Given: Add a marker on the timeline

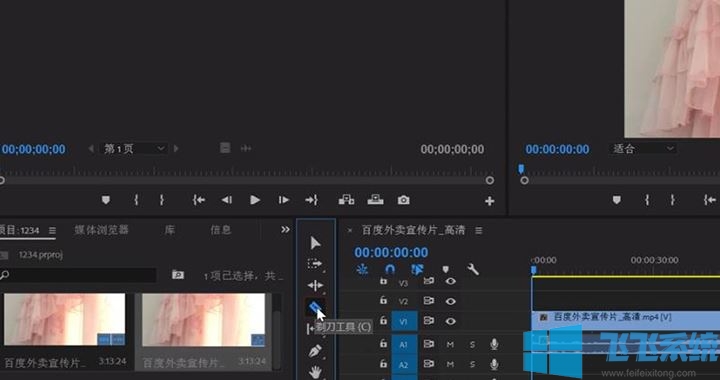Looking at the screenshot, I should pos(445,269).
